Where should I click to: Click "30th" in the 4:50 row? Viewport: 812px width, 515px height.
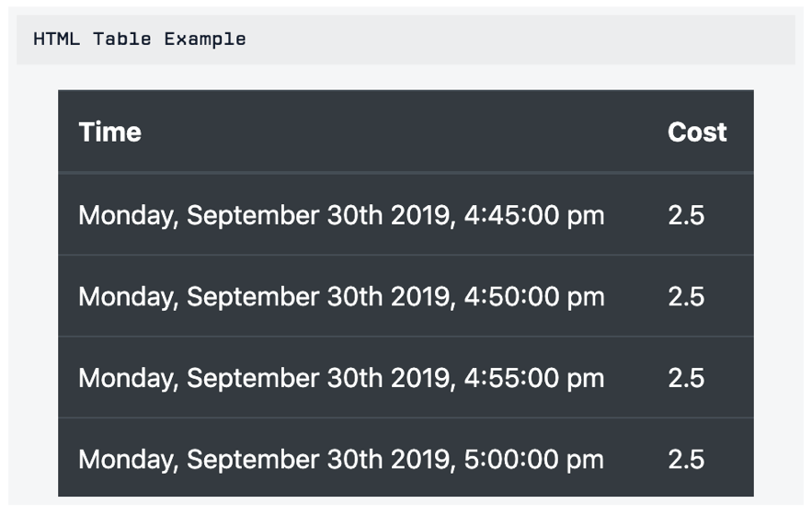355,297
